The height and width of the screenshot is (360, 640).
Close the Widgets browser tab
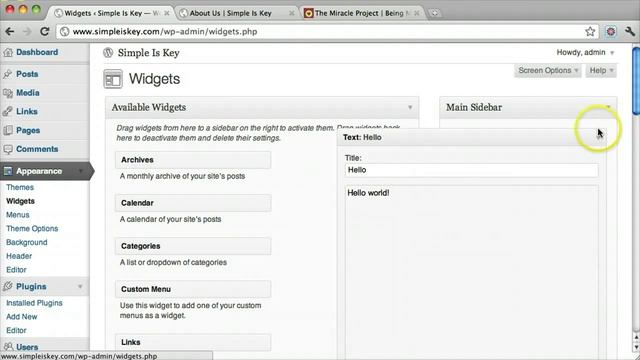(167, 13)
